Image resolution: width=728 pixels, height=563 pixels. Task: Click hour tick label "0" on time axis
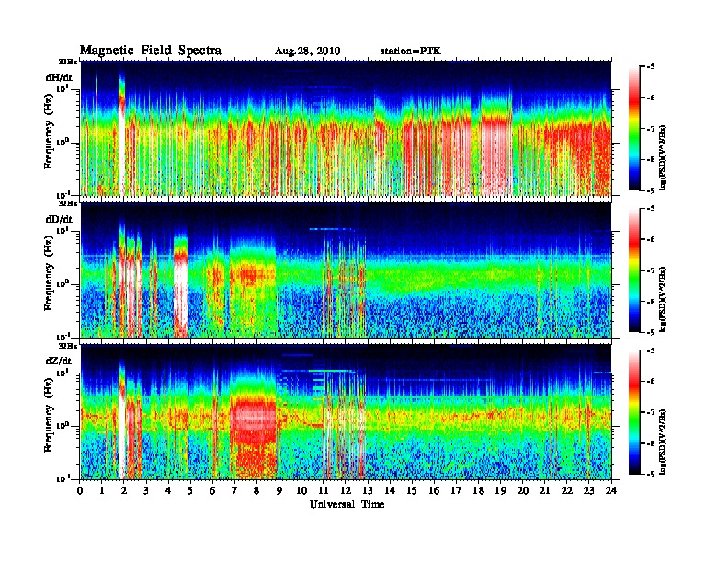pyautogui.click(x=80, y=490)
